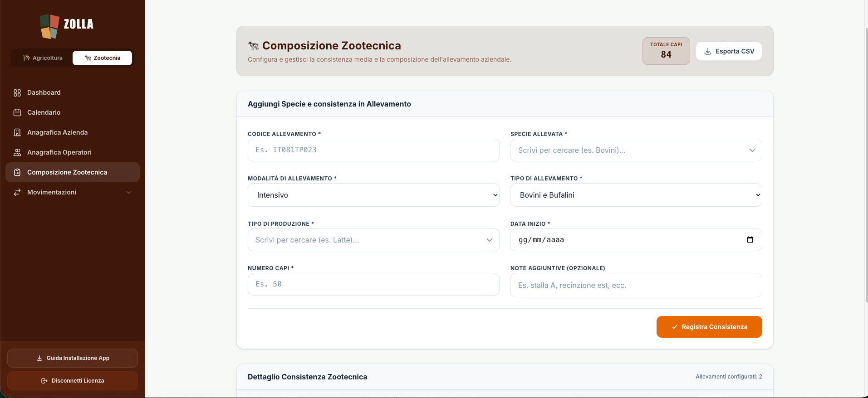Focus the Note Aggiuntive field
This screenshot has height=398, width=868.
[x=636, y=285]
